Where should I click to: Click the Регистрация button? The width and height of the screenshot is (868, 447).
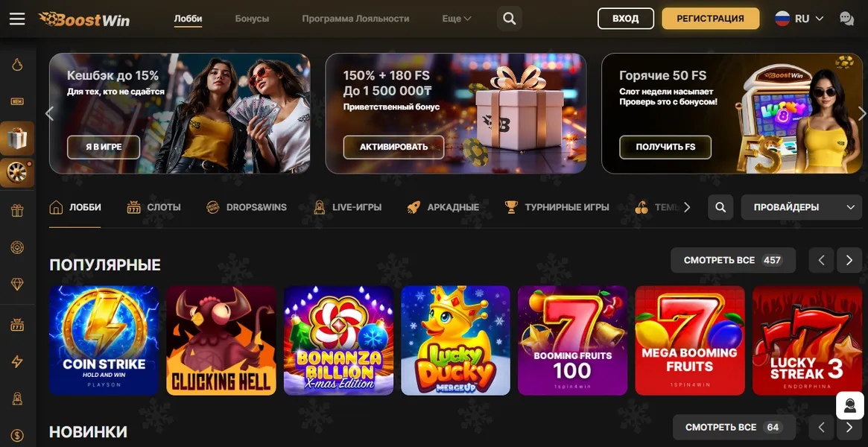pos(710,19)
